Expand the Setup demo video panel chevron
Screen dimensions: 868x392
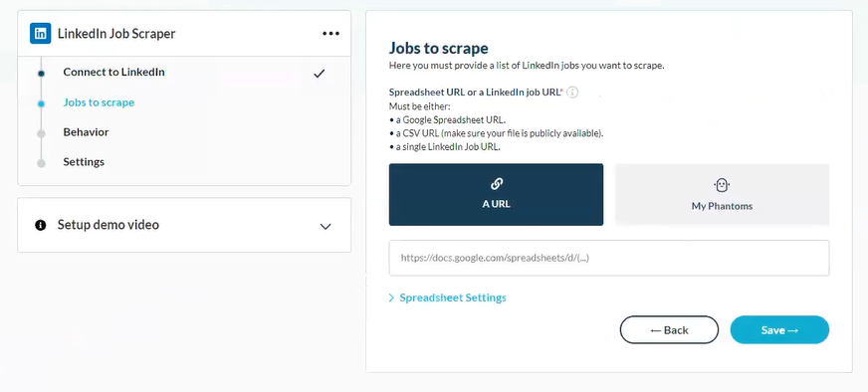(x=325, y=226)
